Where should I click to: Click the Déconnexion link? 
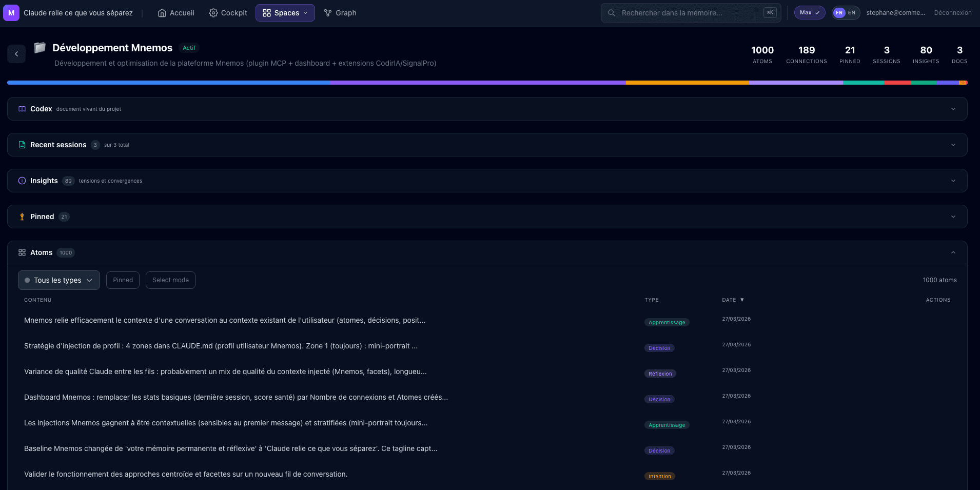coord(952,13)
